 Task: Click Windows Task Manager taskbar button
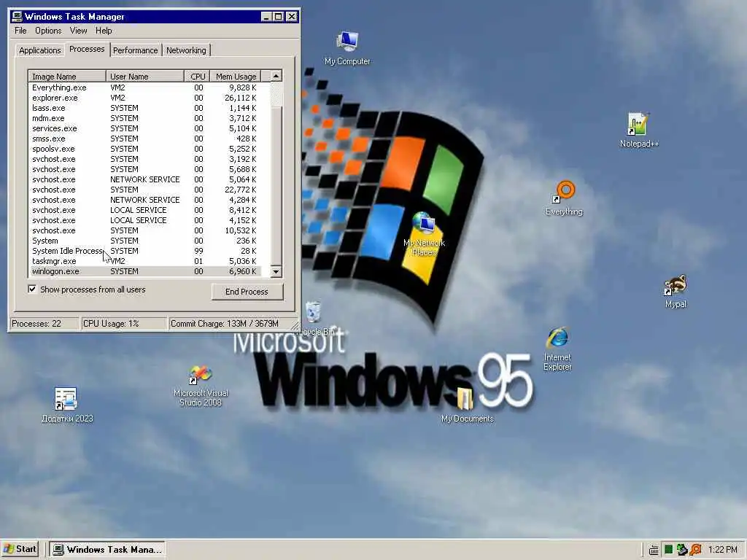tap(107, 549)
